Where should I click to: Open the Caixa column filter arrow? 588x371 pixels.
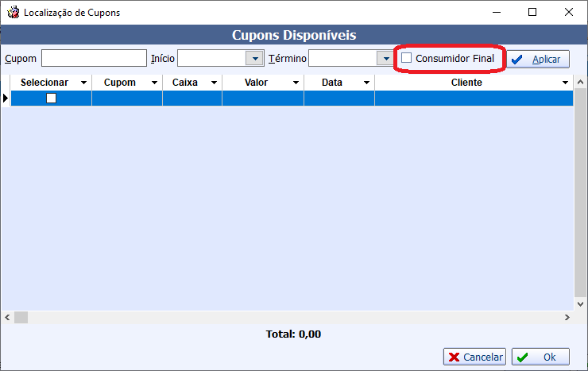[x=214, y=83]
